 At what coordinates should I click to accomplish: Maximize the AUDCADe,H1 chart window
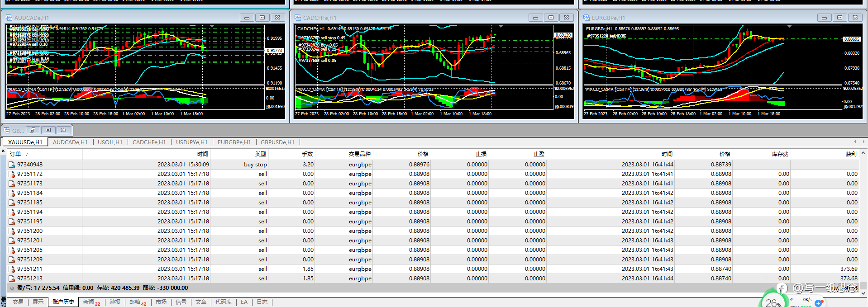point(262,18)
